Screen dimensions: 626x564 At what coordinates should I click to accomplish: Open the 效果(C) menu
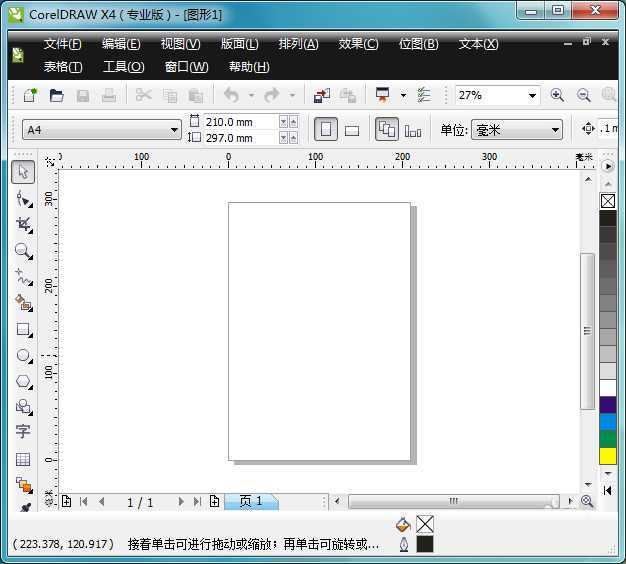358,44
